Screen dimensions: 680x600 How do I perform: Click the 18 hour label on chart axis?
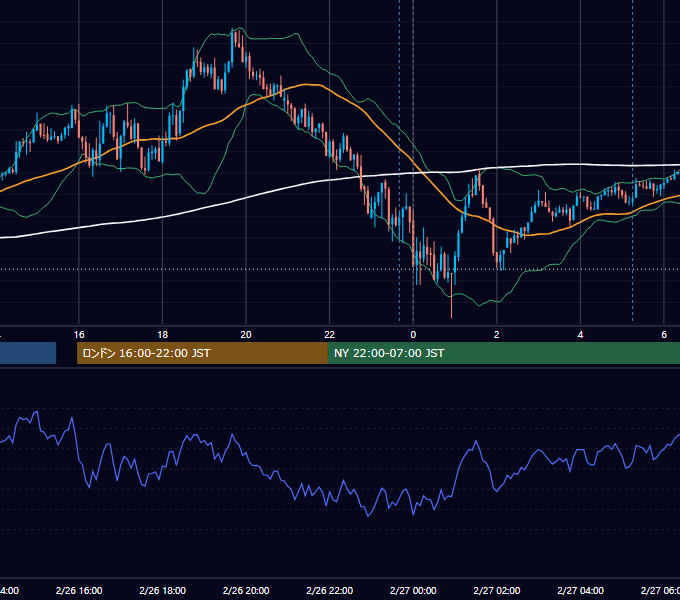pos(163,335)
